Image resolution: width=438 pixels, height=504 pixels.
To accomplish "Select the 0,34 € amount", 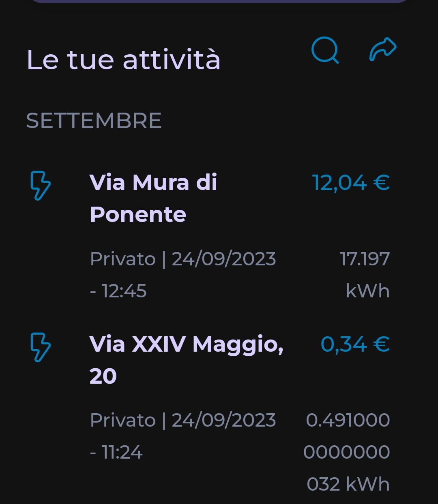I will tap(355, 344).
